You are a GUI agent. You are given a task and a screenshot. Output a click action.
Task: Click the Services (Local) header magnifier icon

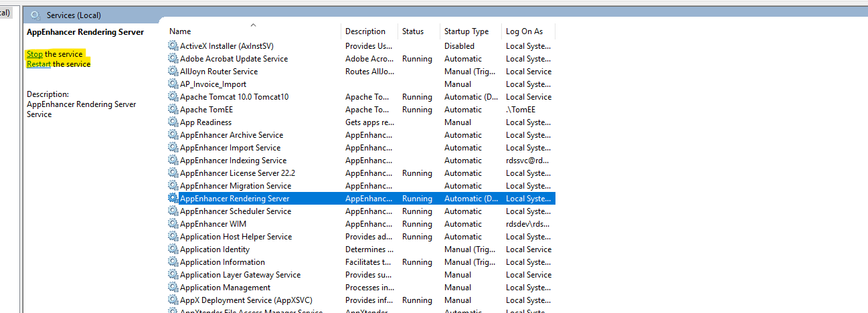tap(35, 15)
